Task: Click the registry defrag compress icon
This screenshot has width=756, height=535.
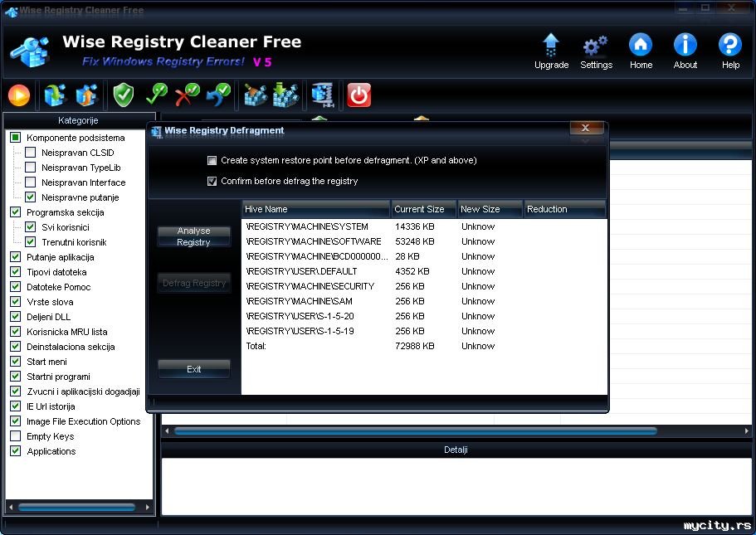Action: 323,95
